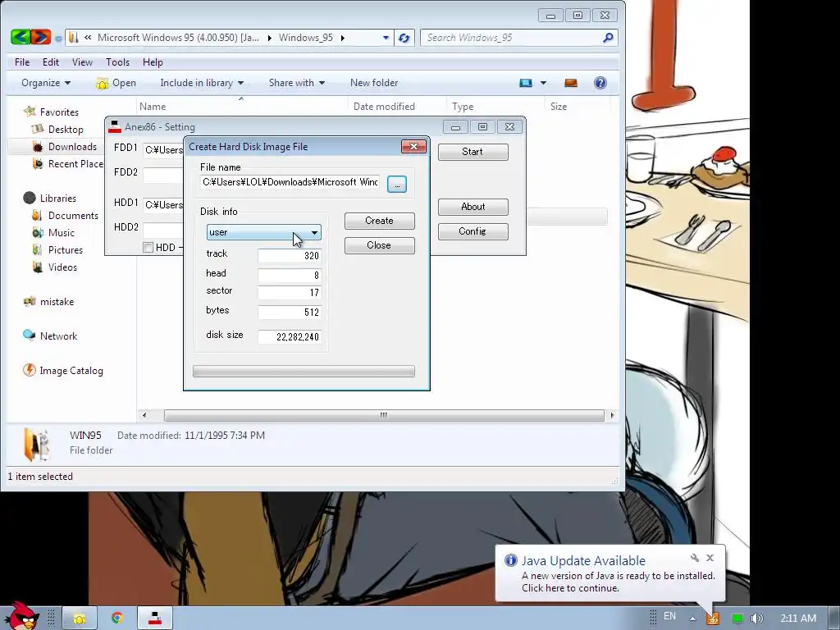Expand the Include in library dropdown
Viewport: 840px width, 630px height.
coord(202,83)
